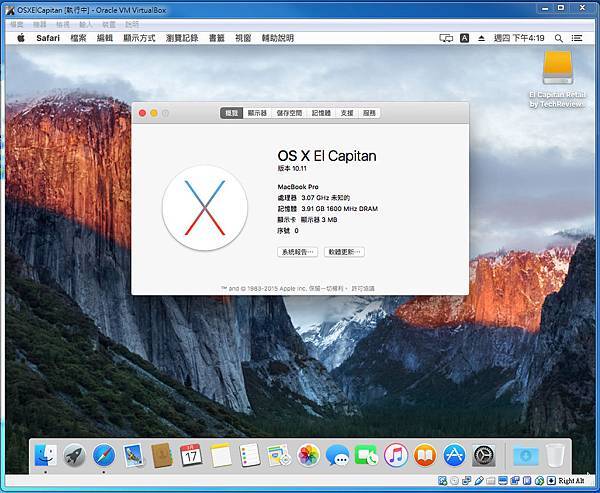Switch to 記憶體 memory tab
Screen dimensions: 600x493
321,113
